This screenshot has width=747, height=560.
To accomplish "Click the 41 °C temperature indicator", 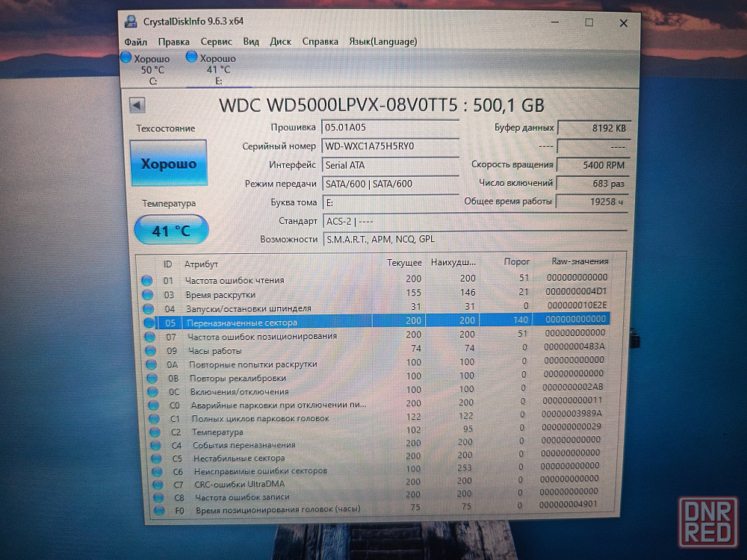I will 171,231.
